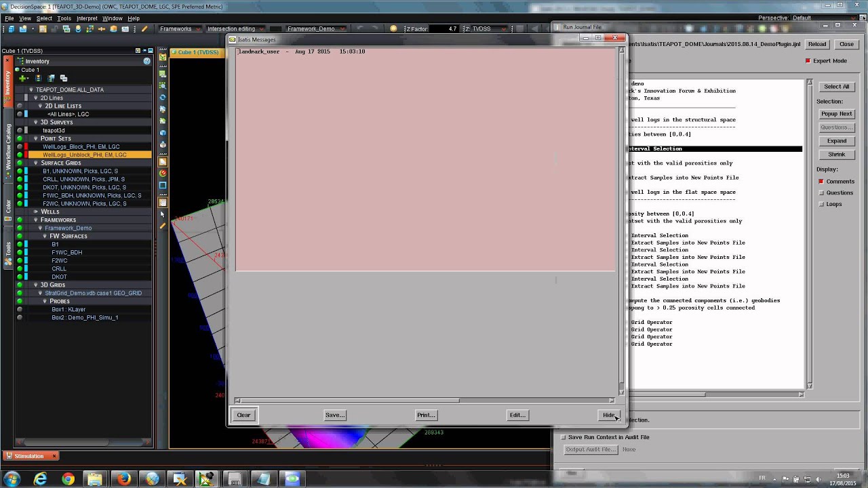Screen dimensions: 868x488
Task: Click Save... button in Isatis Messages
Action: pos(335,415)
